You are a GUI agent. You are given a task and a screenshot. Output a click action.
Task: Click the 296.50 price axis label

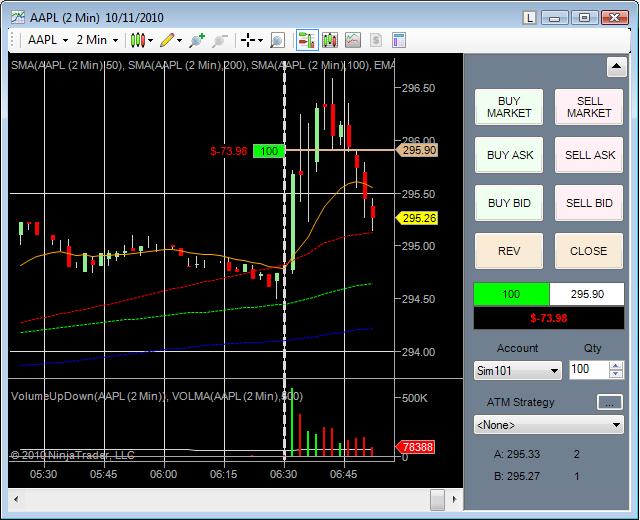tap(418, 88)
